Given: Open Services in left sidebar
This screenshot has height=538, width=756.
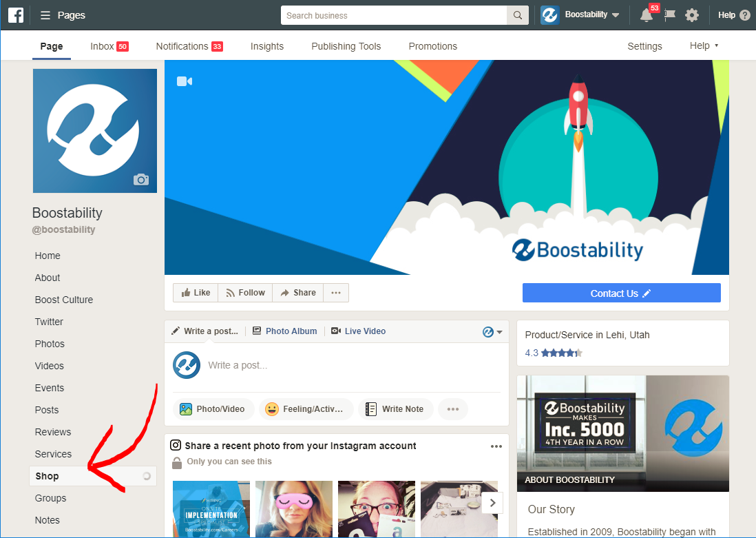Looking at the screenshot, I should (53, 455).
